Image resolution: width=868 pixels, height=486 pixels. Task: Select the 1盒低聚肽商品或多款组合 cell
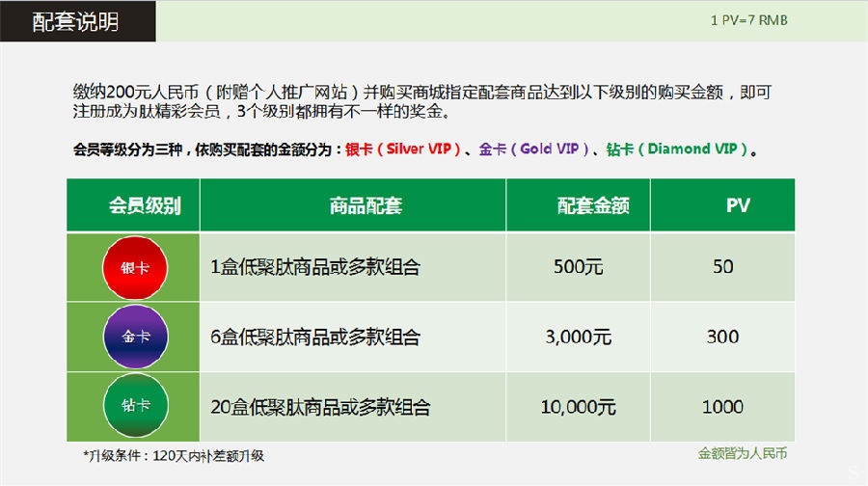pyautogui.click(x=315, y=267)
